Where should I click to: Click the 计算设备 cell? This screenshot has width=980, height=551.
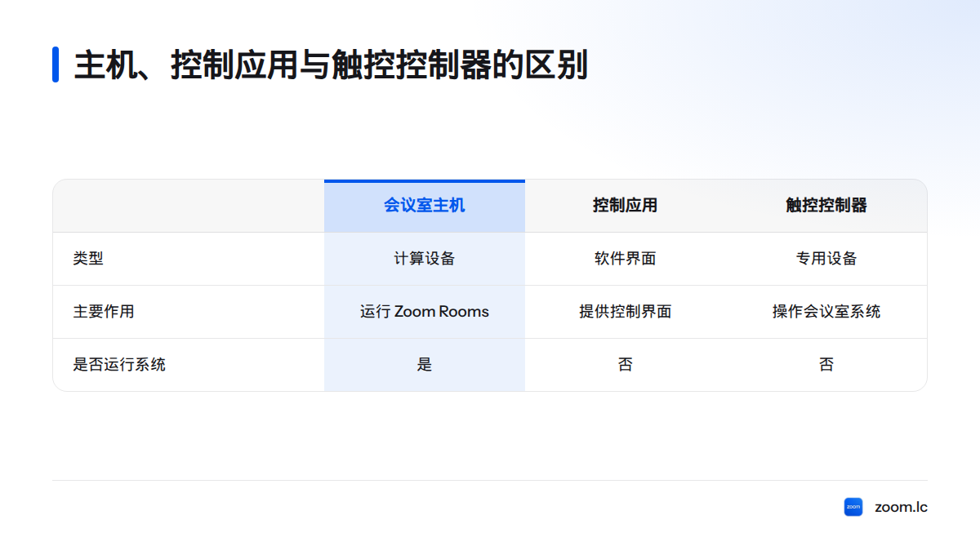(x=425, y=259)
